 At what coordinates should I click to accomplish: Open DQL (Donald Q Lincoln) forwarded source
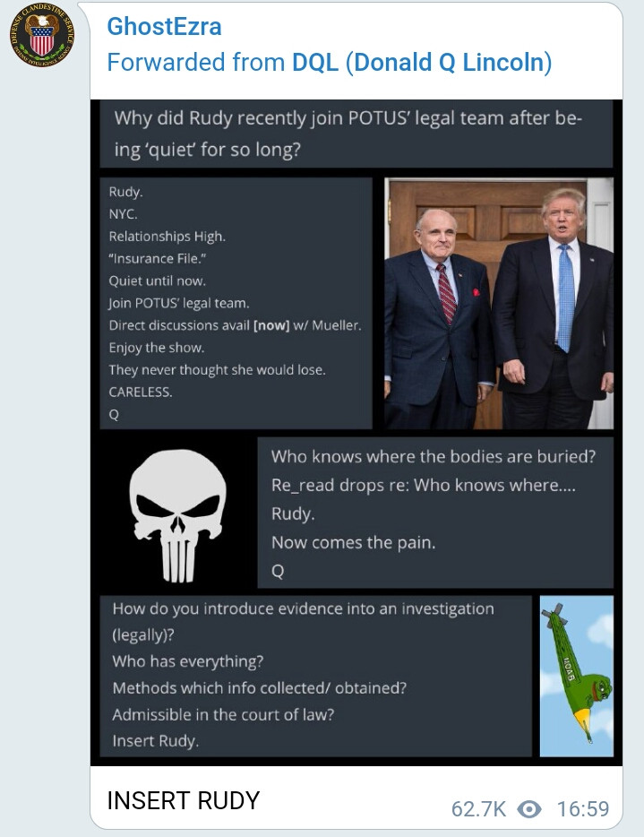click(x=422, y=63)
